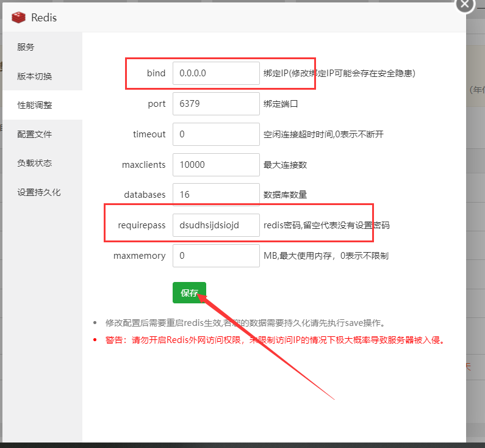
Task: Click the Redis title text
Action: tap(44, 18)
